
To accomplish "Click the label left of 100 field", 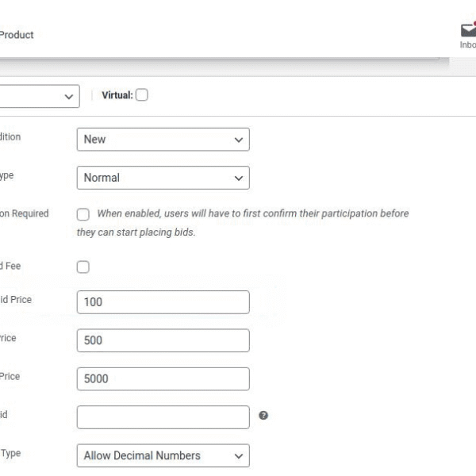I will coord(16,300).
